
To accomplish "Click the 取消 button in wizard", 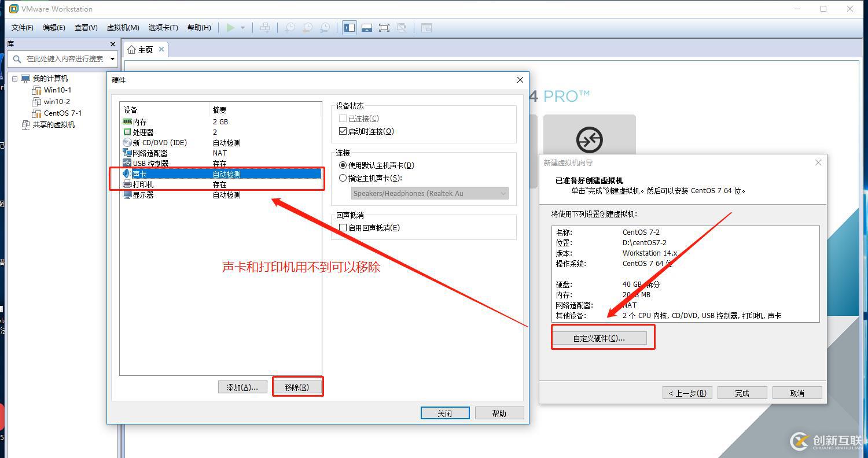I will click(797, 393).
